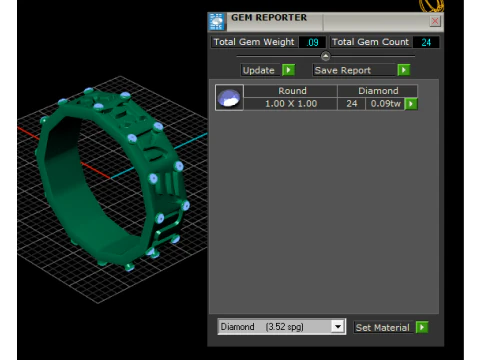Click green arrow next to Set Material
480x360 pixels.
pyautogui.click(x=422, y=327)
